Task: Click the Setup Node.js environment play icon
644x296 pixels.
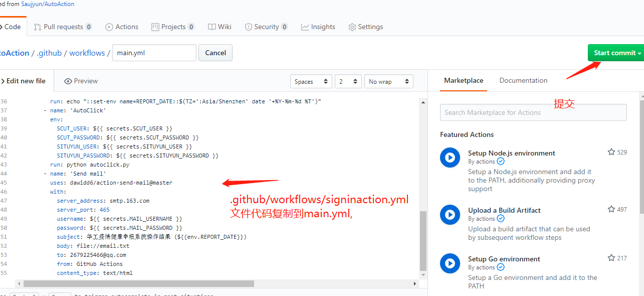Action: click(x=450, y=157)
